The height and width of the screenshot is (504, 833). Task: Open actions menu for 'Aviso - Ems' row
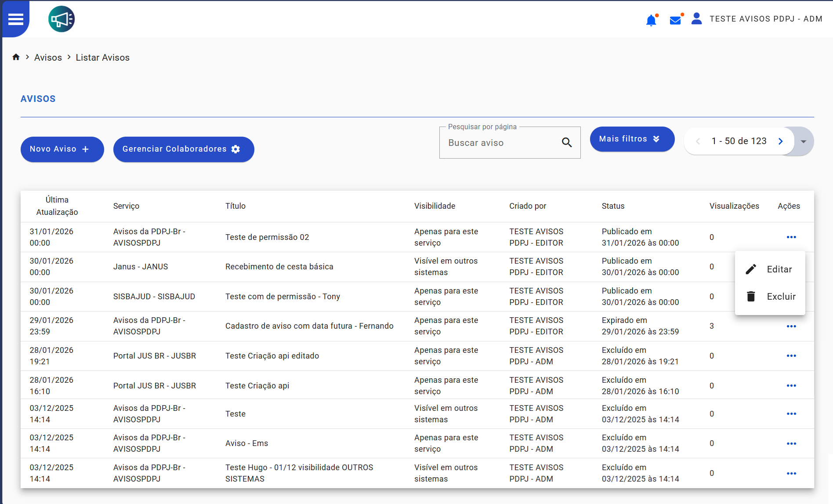pyautogui.click(x=791, y=444)
